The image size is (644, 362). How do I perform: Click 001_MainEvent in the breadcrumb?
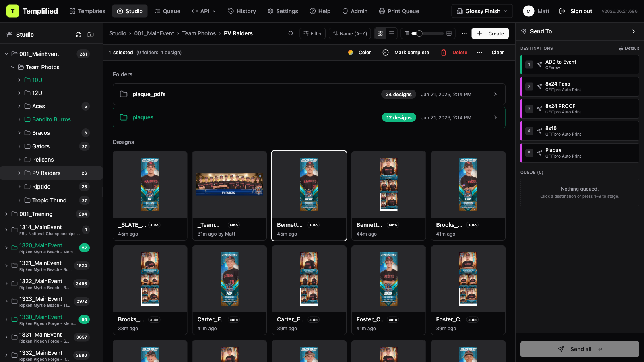tap(154, 33)
